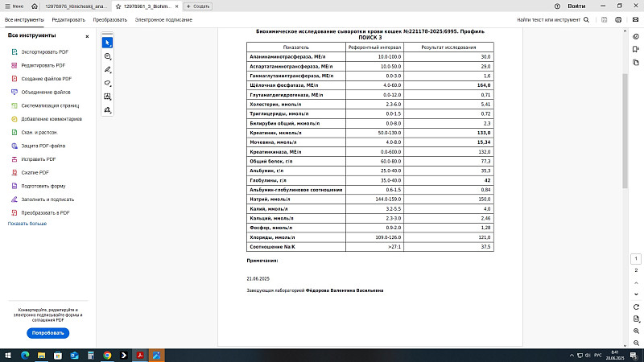Image resolution: width=644 pixels, height=362 pixels.
Task: Zoom out of the document
Action: (x=636, y=343)
